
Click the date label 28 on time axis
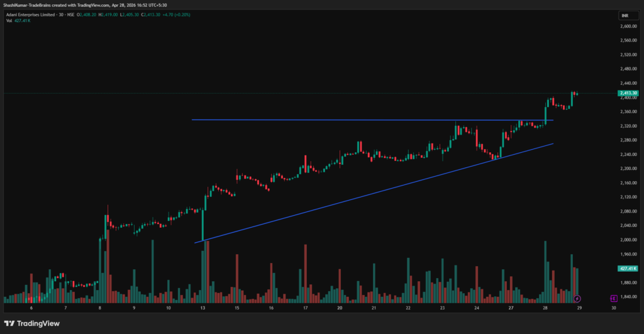545,309
